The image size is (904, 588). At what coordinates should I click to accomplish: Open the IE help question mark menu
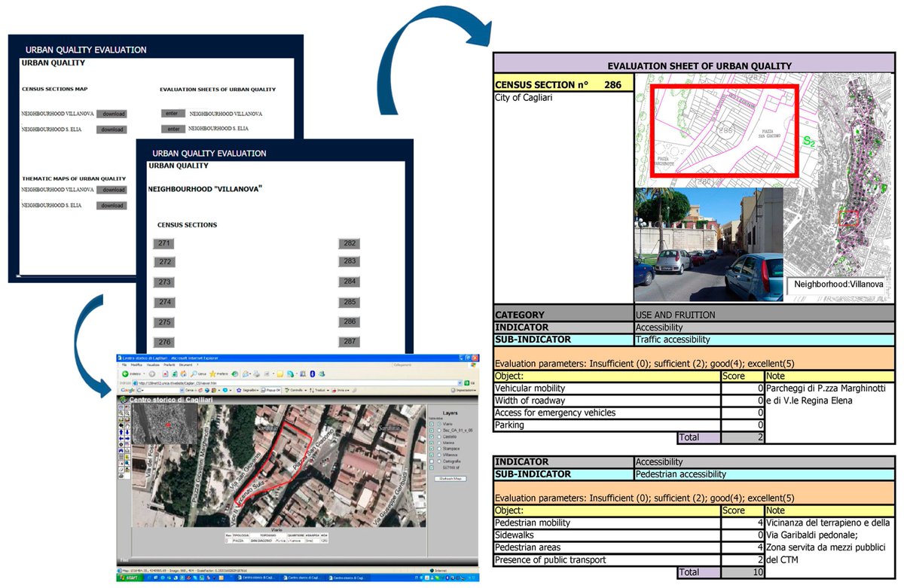197,365
